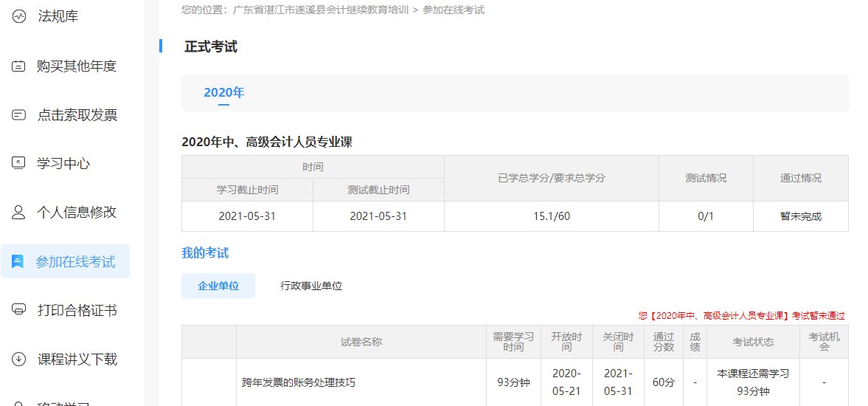Click the 正式考试 heading
The image size is (868, 406).
pos(211,47)
